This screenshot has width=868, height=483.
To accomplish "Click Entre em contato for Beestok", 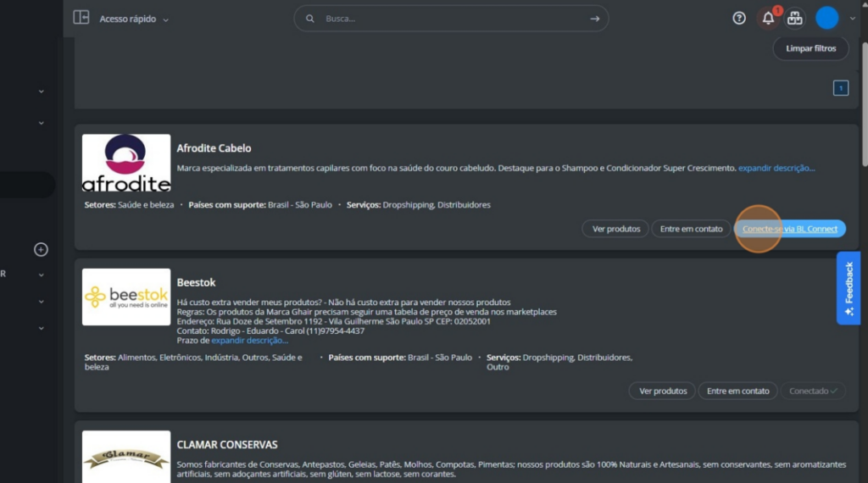I will pyautogui.click(x=738, y=391).
